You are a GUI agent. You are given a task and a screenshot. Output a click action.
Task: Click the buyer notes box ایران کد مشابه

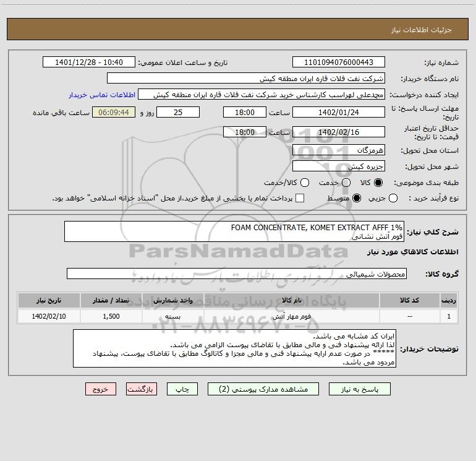[x=234, y=348]
